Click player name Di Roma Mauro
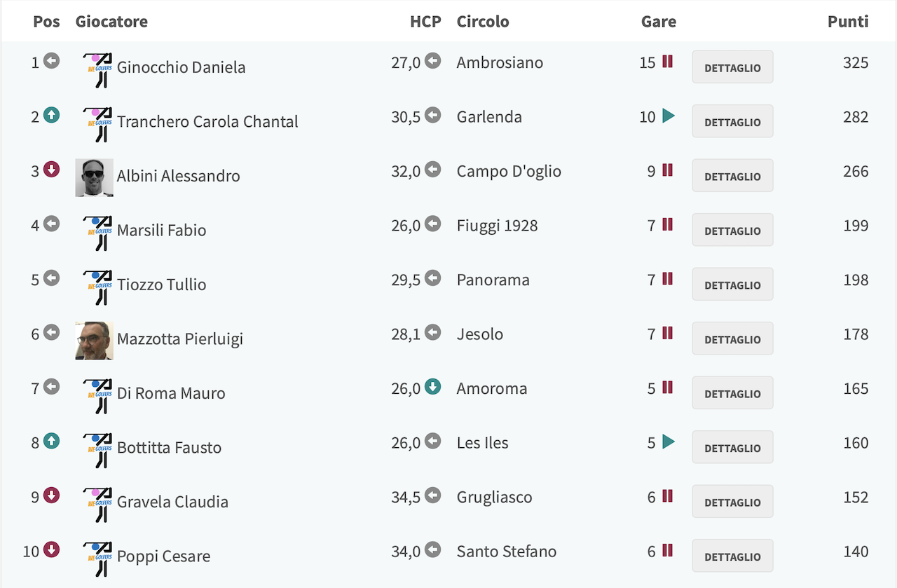This screenshot has width=897, height=588. 171,393
